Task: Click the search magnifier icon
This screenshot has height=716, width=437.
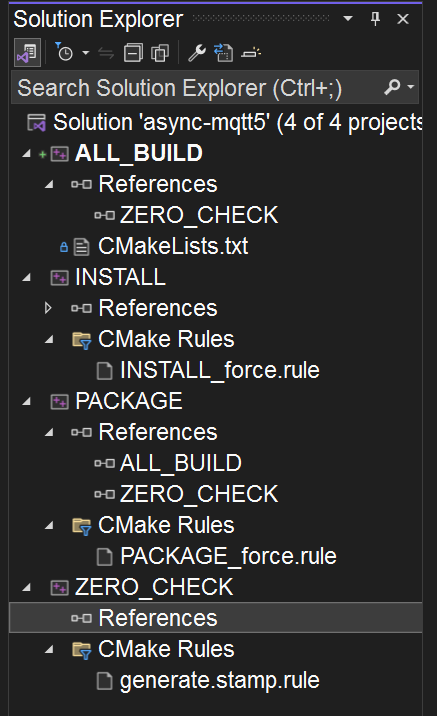Action: click(x=392, y=86)
